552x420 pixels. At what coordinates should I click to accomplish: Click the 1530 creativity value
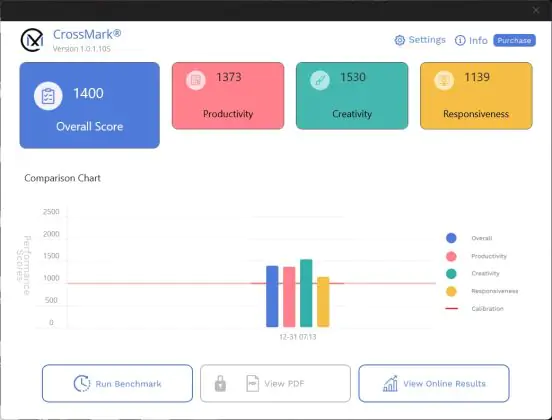tap(353, 77)
